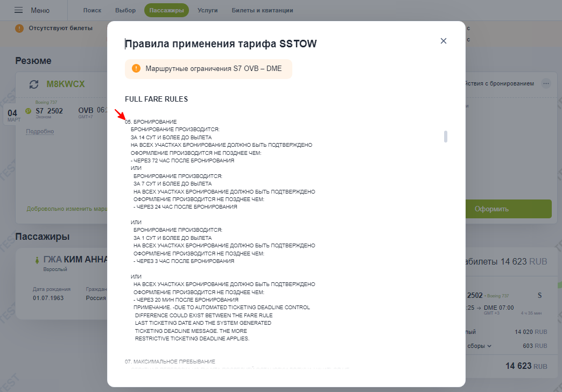This screenshot has height=392, width=562.
Task: Open the Услуги tab
Action: click(x=208, y=10)
